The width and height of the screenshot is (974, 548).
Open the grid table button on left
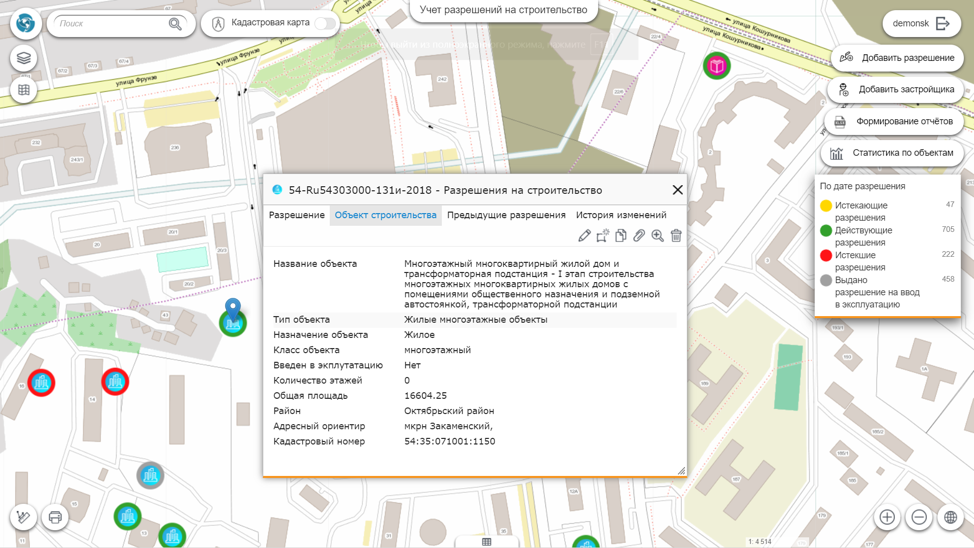[24, 90]
